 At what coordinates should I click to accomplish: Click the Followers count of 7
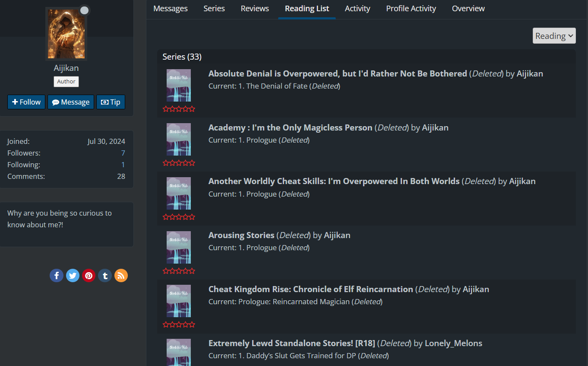pyautogui.click(x=123, y=153)
